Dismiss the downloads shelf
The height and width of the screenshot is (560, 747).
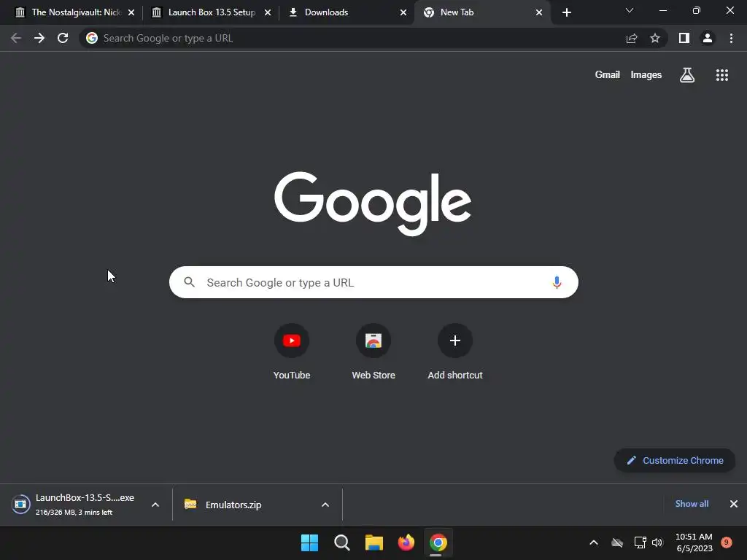coord(734,504)
